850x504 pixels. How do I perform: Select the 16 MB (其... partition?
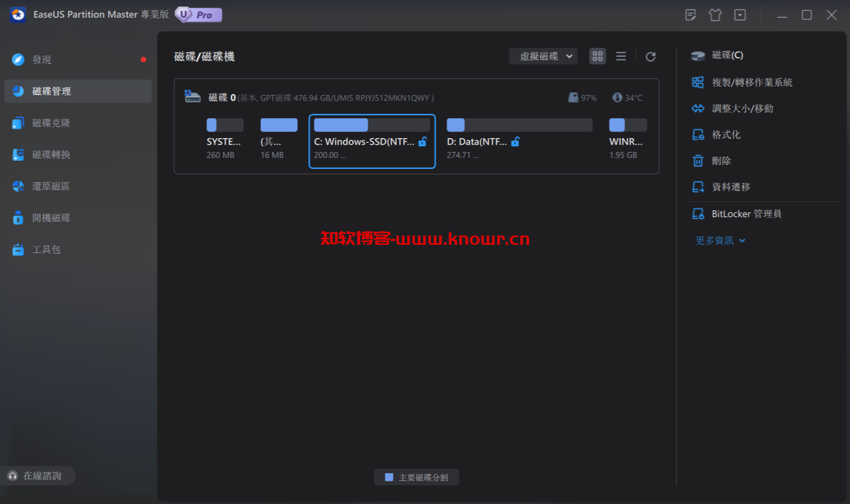[279, 141]
